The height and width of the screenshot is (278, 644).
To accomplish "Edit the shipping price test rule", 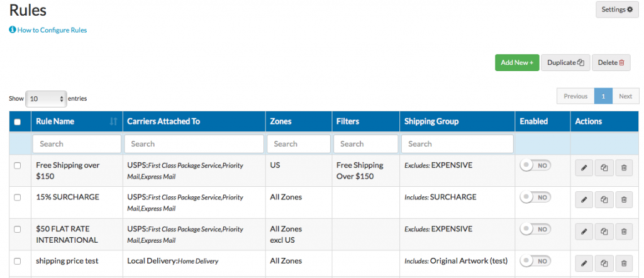I will 584,264.
